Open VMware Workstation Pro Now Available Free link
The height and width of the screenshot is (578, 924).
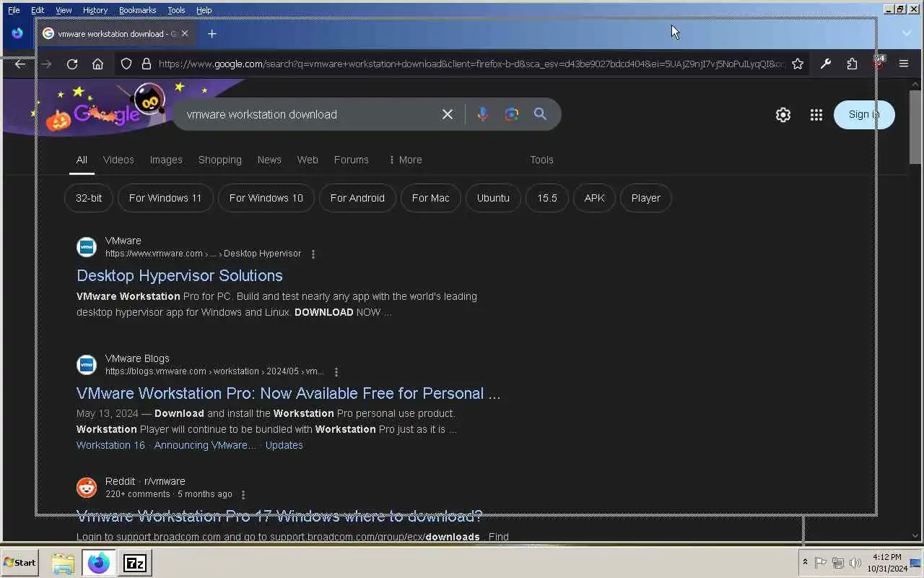point(288,393)
